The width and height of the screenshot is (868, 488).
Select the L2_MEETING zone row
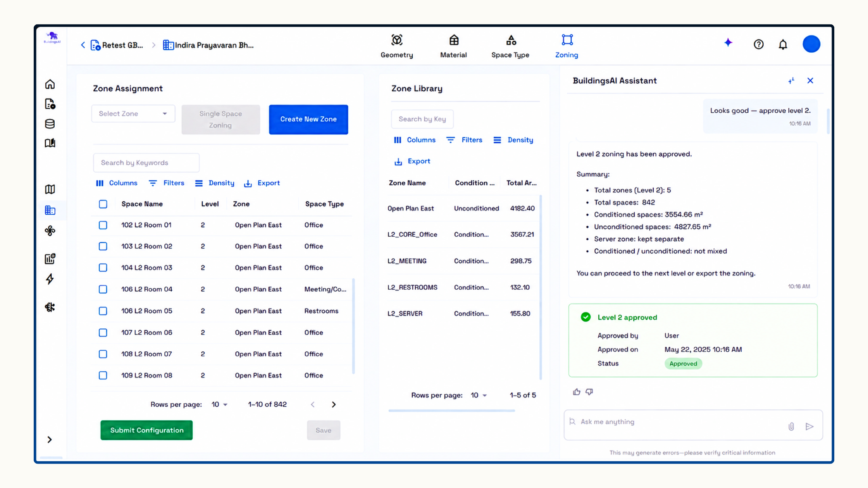(462, 261)
